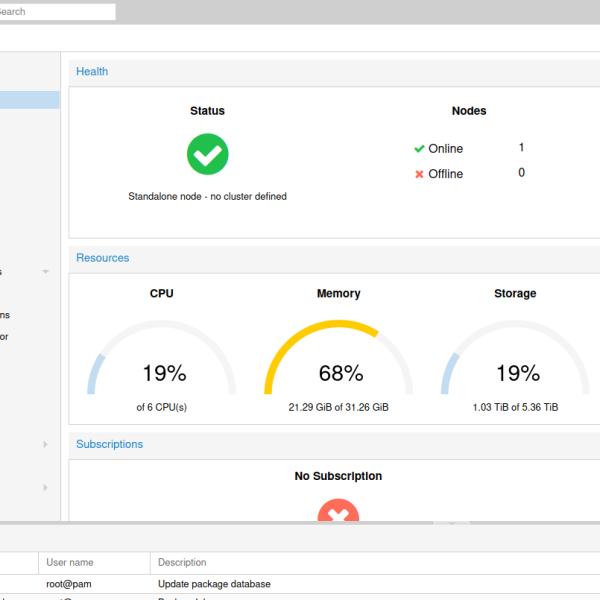Click the green Online nodes check icon
600x600 pixels.
tap(419, 149)
